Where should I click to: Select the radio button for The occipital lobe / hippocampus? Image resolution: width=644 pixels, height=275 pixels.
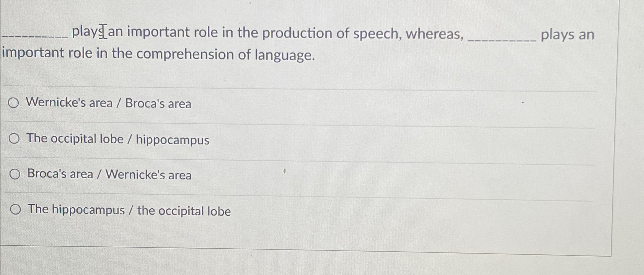[15, 138]
